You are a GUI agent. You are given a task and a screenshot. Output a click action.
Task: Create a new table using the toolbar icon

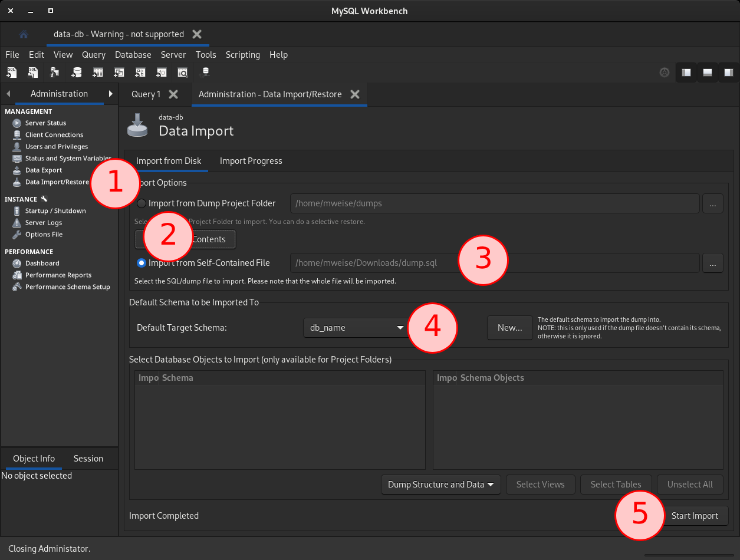(x=97, y=72)
